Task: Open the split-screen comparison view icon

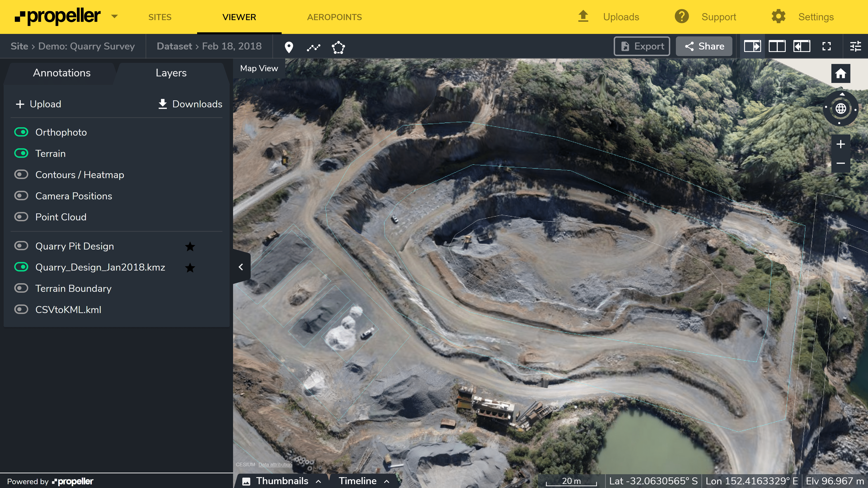Action: (x=777, y=46)
